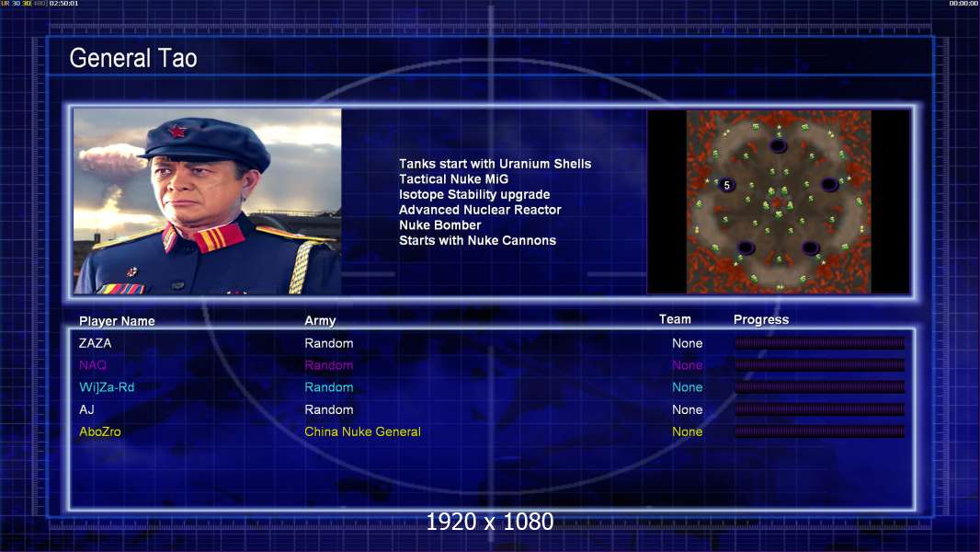Select player name ZAZA

point(95,343)
